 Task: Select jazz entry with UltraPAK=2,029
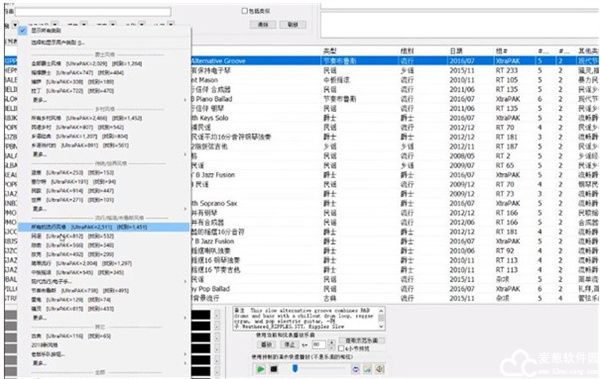coord(104,64)
